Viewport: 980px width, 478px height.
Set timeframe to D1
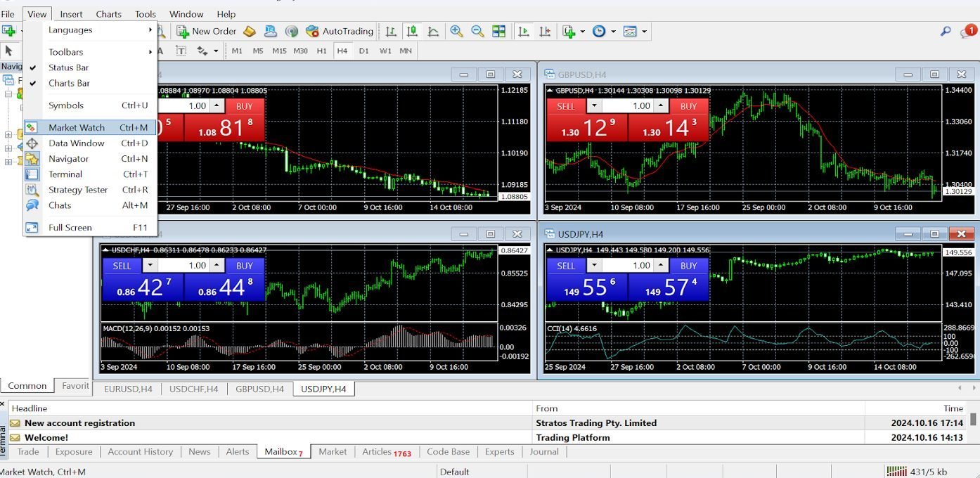point(363,51)
